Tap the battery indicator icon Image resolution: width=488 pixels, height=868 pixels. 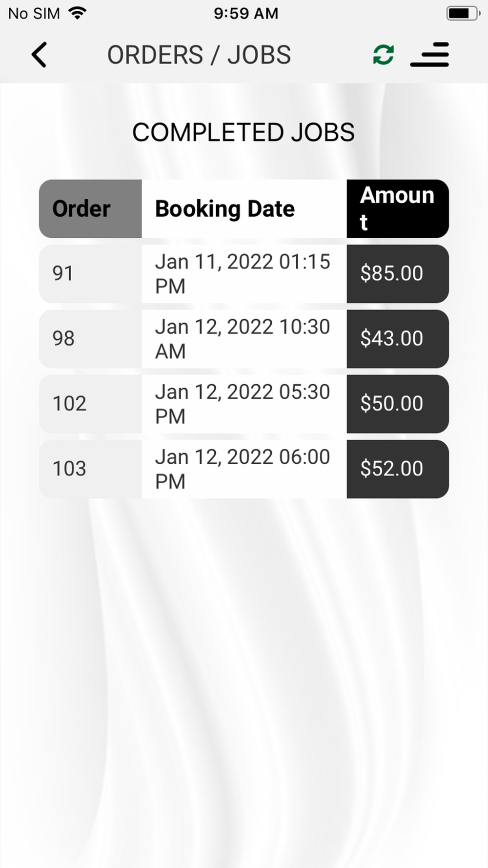click(x=463, y=13)
